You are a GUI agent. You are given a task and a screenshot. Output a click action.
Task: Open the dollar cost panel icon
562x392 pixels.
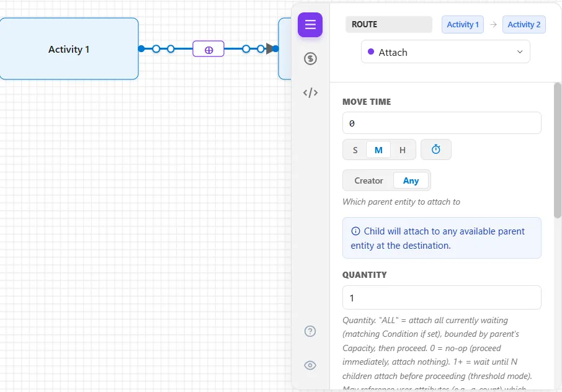pyautogui.click(x=310, y=58)
